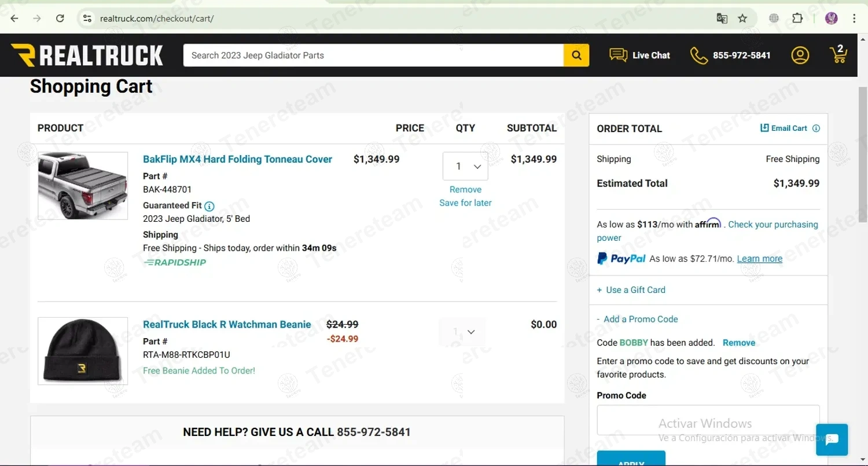Image resolution: width=868 pixels, height=466 pixels.
Task: Open the Chrome three-dot menu
Action: tap(855, 19)
